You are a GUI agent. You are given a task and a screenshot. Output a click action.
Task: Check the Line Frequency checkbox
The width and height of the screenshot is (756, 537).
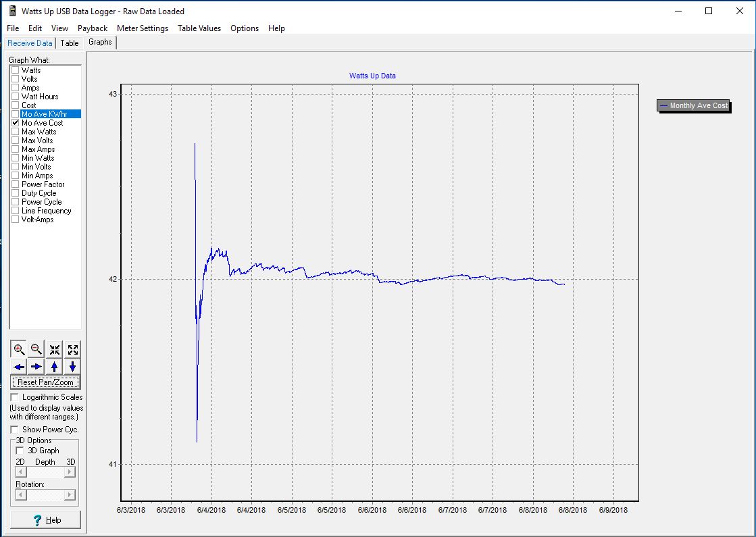pyautogui.click(x=16, y=211)
